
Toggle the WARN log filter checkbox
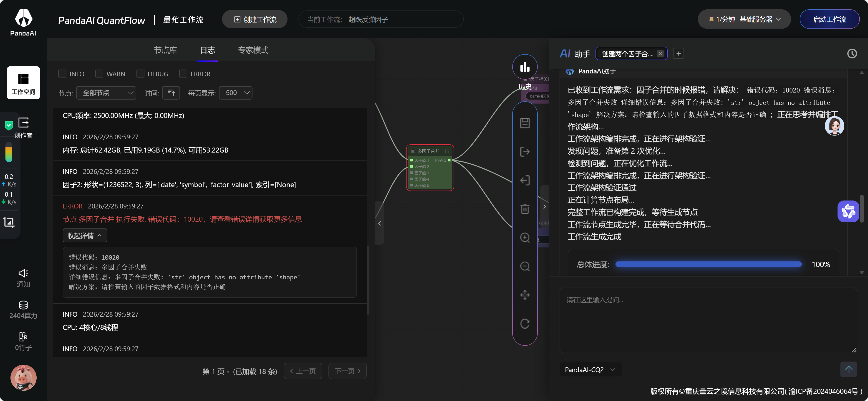[99, 73]
